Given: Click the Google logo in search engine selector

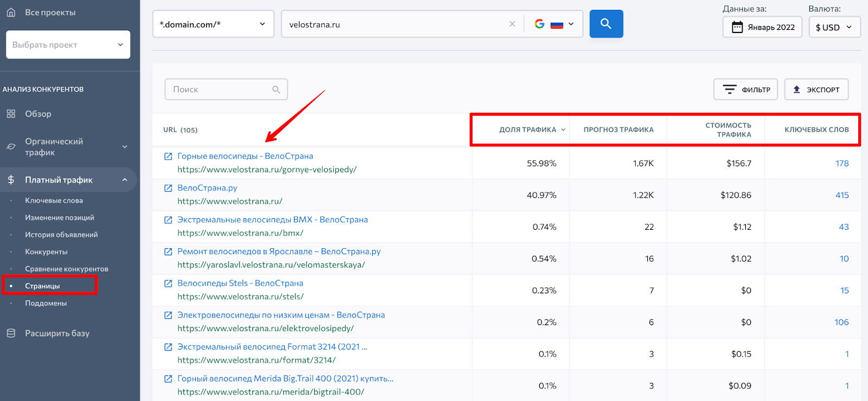Looking at the screenshot, I should pos(539,24).
